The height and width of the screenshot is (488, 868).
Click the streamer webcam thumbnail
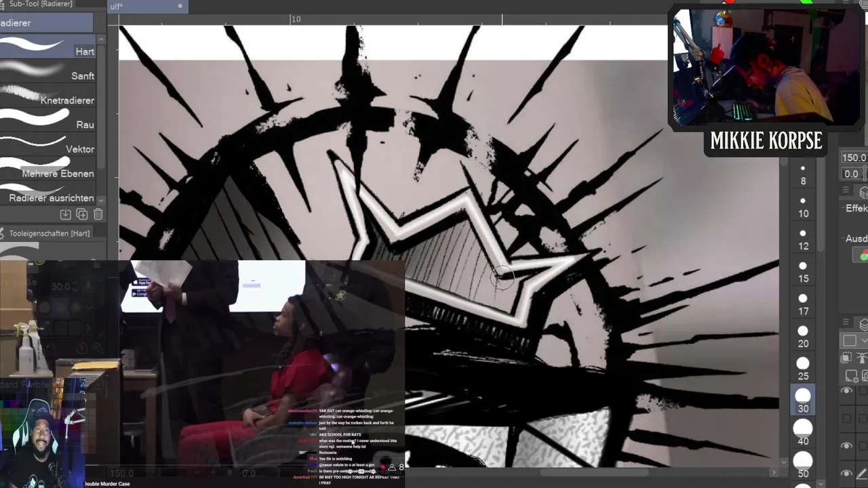pos(766,68)
